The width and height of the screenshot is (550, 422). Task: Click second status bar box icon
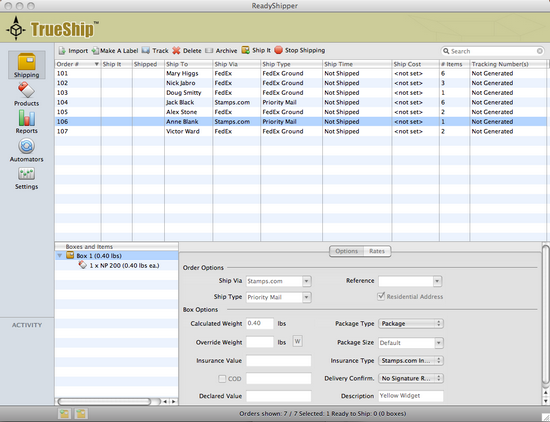click(81, 414)
